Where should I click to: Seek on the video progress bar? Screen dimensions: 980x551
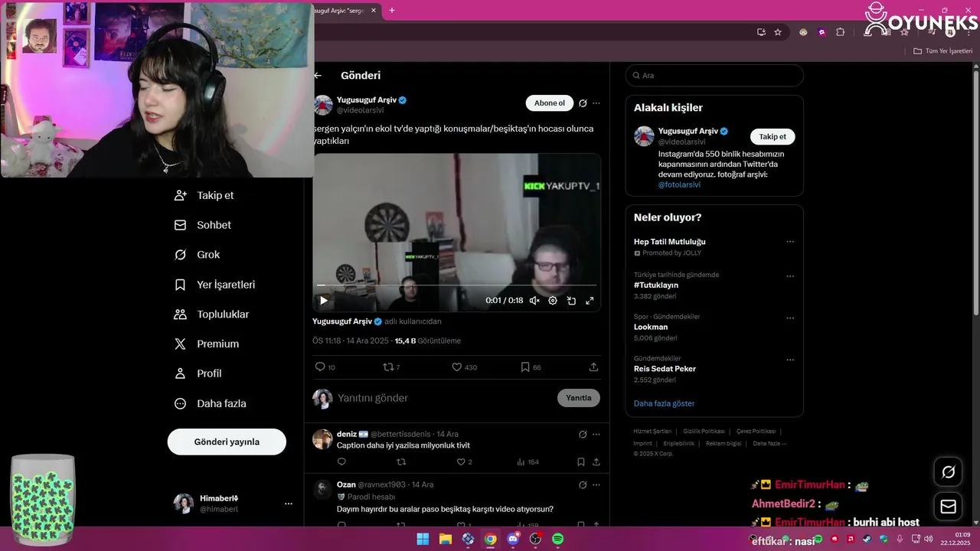pos(456,285)
